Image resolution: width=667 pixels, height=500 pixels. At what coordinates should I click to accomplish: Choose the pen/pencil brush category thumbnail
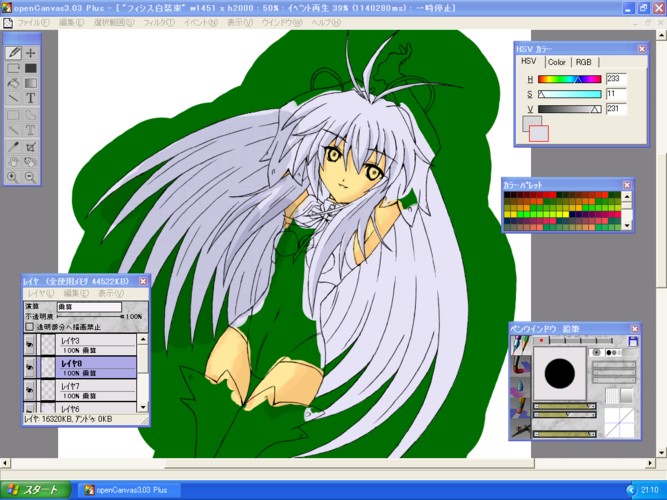521,345
